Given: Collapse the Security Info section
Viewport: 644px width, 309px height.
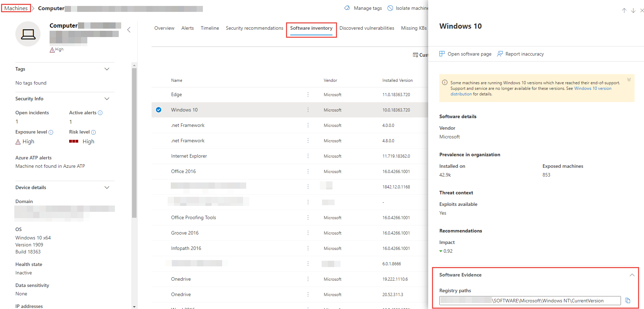Looking at the screenshot, I should (x=107, y=99).
